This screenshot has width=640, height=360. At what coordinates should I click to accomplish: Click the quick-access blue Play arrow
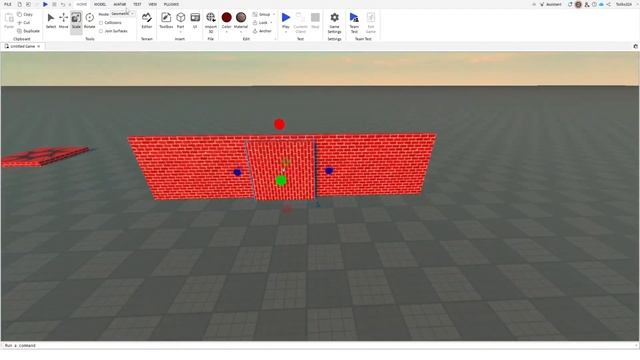pos(45,4)
